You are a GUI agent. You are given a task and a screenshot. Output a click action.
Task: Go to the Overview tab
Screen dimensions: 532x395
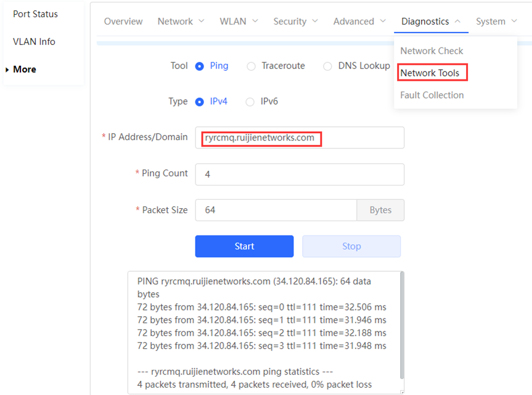coord(123,22)
